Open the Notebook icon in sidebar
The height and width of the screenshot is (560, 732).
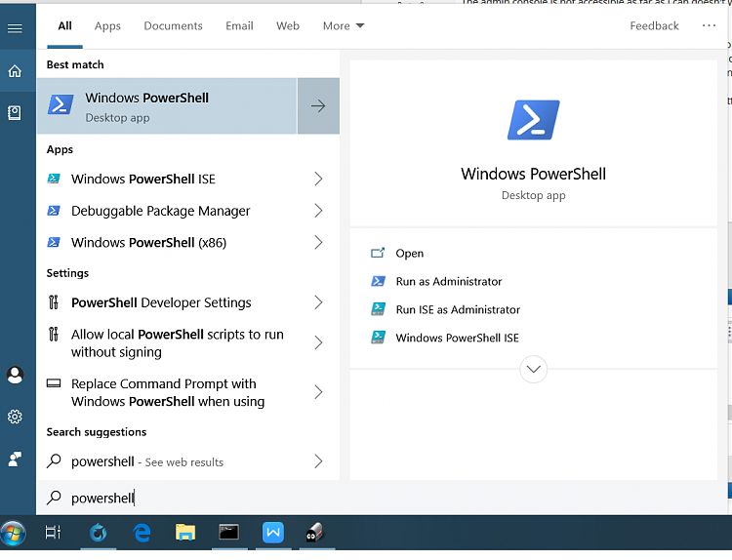point(15,112)
